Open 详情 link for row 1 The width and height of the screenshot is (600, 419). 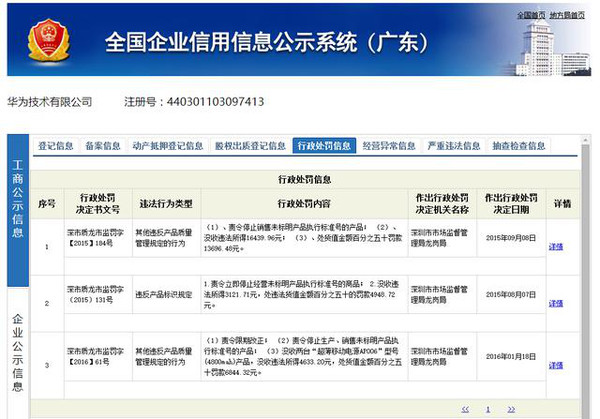pos(556,247)
